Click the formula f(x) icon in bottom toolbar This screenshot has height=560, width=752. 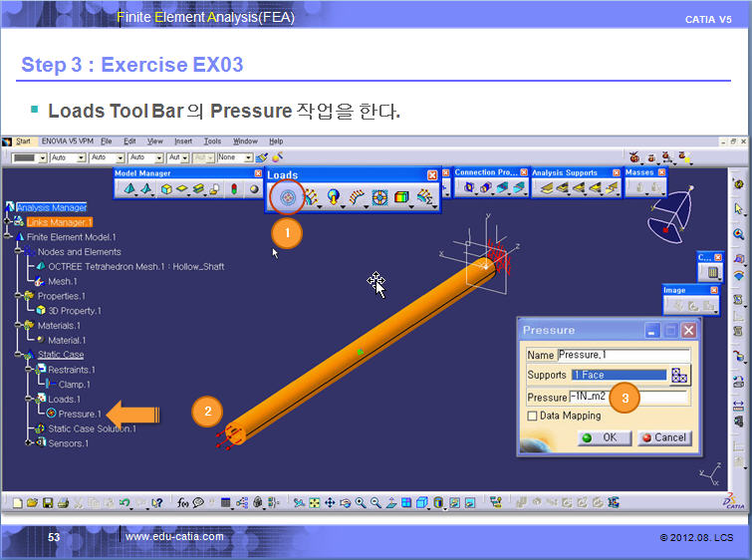(x=182, y=503)
